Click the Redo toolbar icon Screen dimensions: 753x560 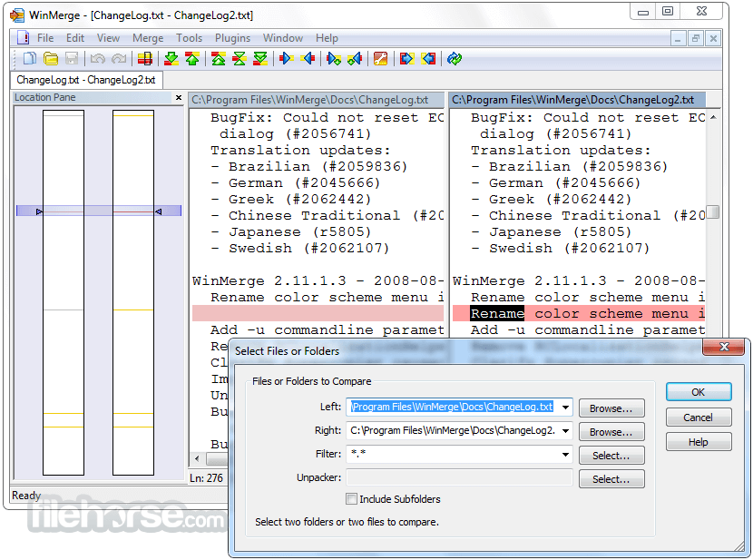(119, 59)
